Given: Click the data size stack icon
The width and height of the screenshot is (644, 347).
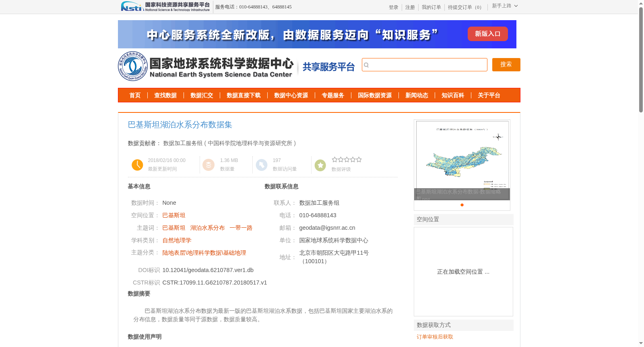Looking at the screenshot, I should point(208,165).
